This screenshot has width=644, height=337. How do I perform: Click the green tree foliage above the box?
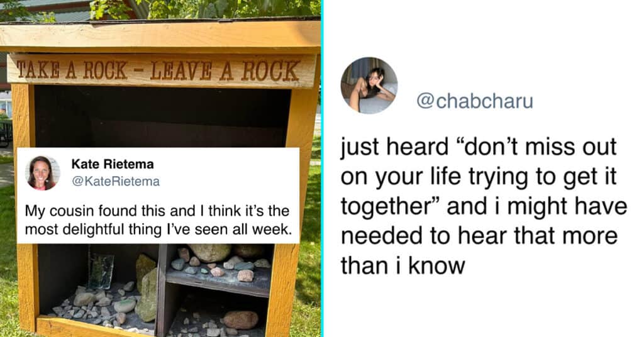coord(206,9)
